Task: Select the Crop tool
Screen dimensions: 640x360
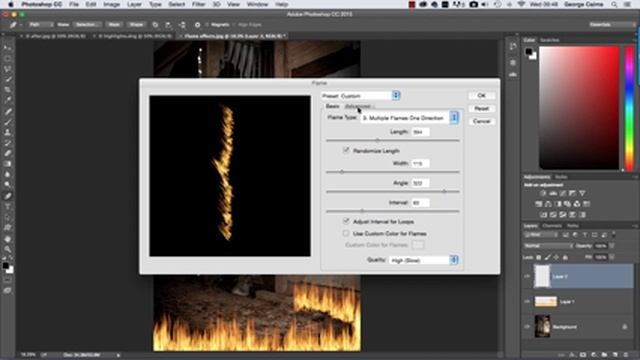Action: (x=7, y=90)
